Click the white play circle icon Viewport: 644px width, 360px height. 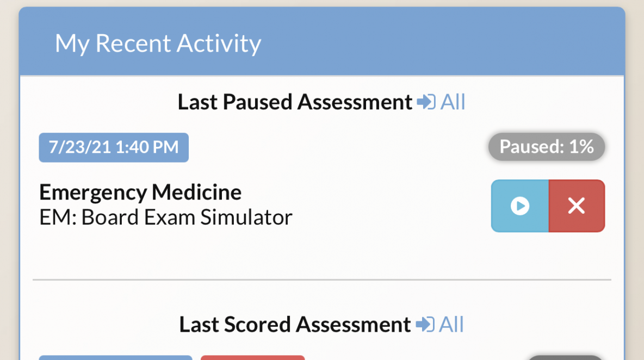[x=520, y=206]
